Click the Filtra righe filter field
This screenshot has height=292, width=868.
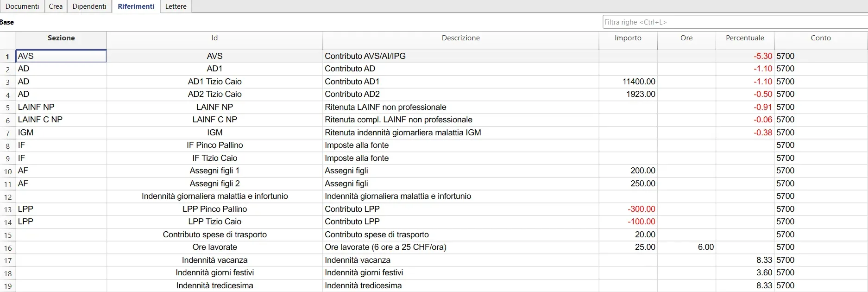coord(734,22)
